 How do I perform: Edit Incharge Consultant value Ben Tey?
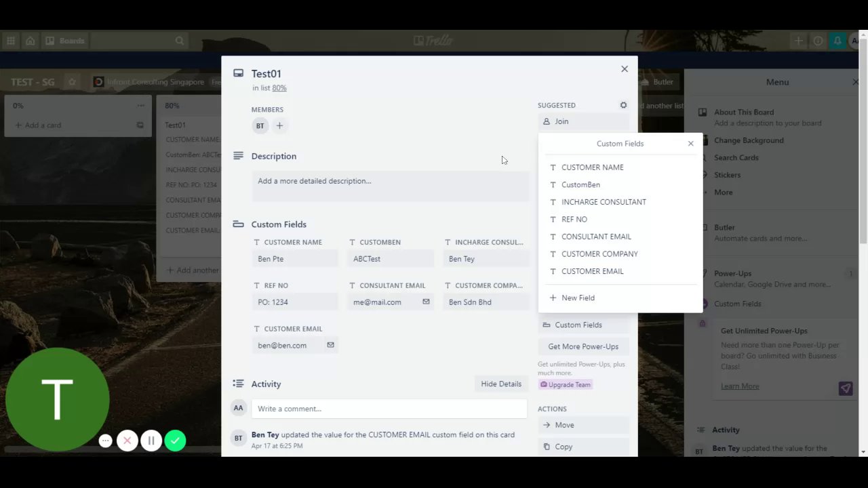point(486,259)
